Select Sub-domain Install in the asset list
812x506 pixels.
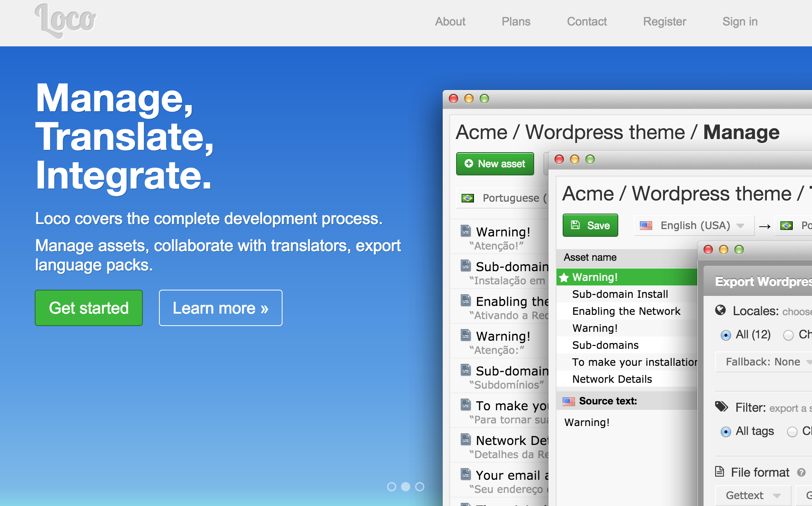(x=620, y=294)
